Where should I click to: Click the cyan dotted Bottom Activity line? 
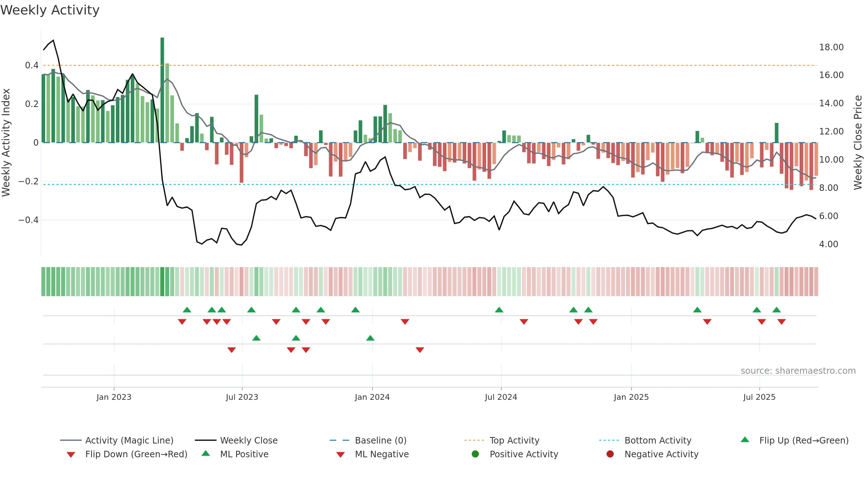pyautogui.click(x=430, y=184)
